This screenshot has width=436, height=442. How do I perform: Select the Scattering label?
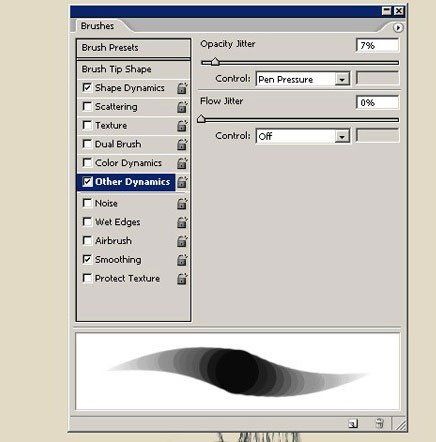point(116,107)
